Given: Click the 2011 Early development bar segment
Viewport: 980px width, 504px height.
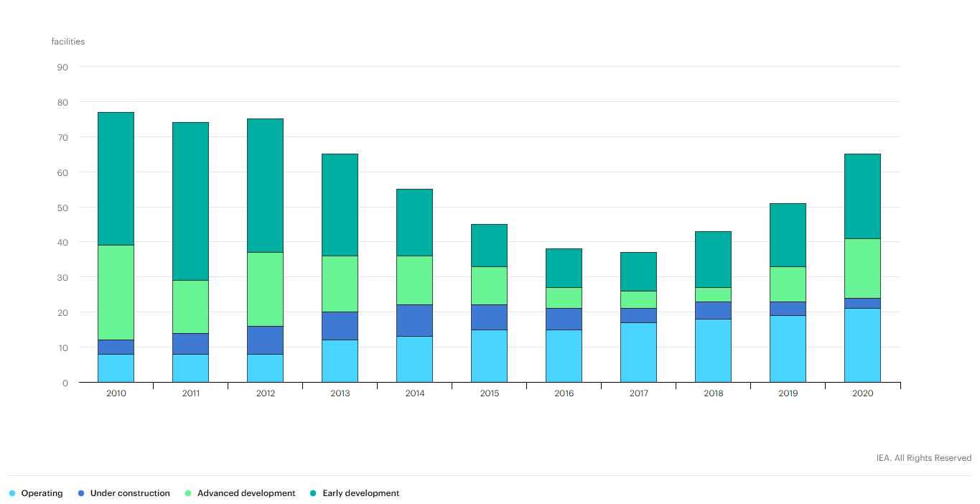Looking at the screenshot, I should point(190,201).
